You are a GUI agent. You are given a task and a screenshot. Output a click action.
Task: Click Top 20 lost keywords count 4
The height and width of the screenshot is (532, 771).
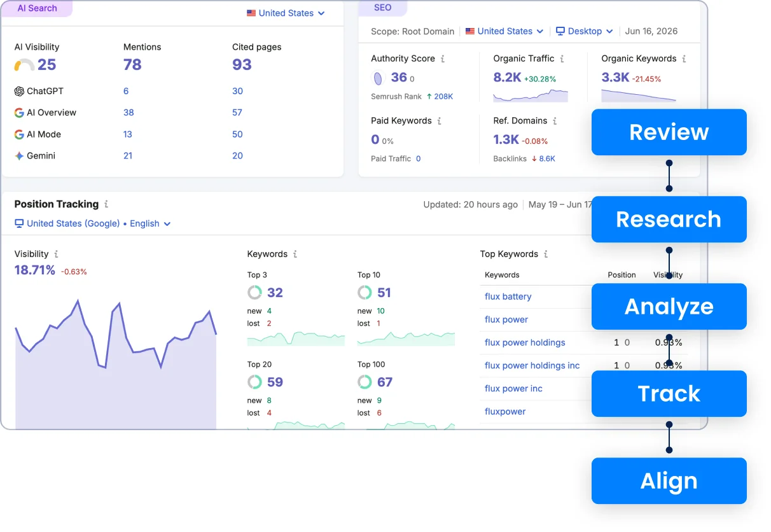[x=269, y=413]
